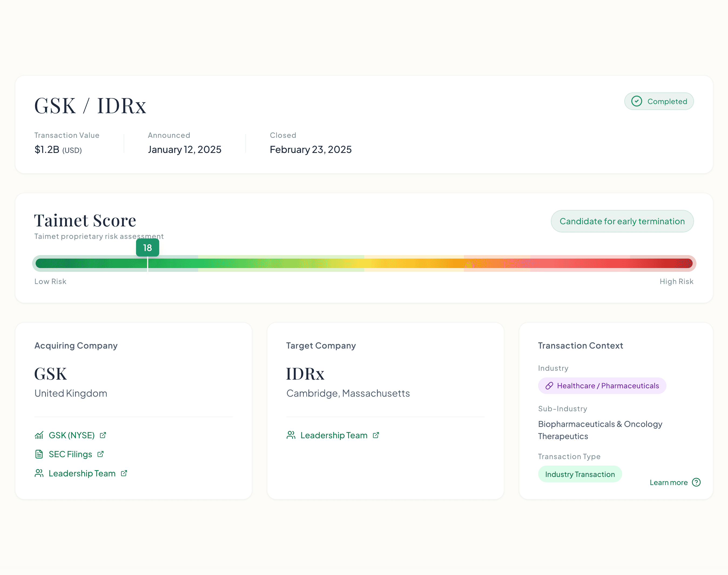Click the Taimet Score marker showing 18
The width and height of the screenshot is (728, 575).
pyautogui.click(x=147, y=248)
